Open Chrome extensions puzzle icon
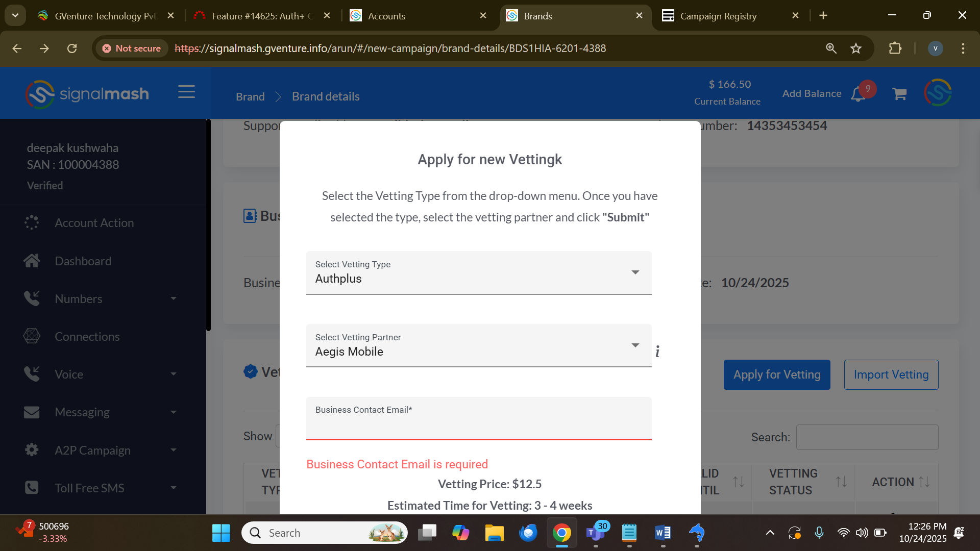 point(895,48)
